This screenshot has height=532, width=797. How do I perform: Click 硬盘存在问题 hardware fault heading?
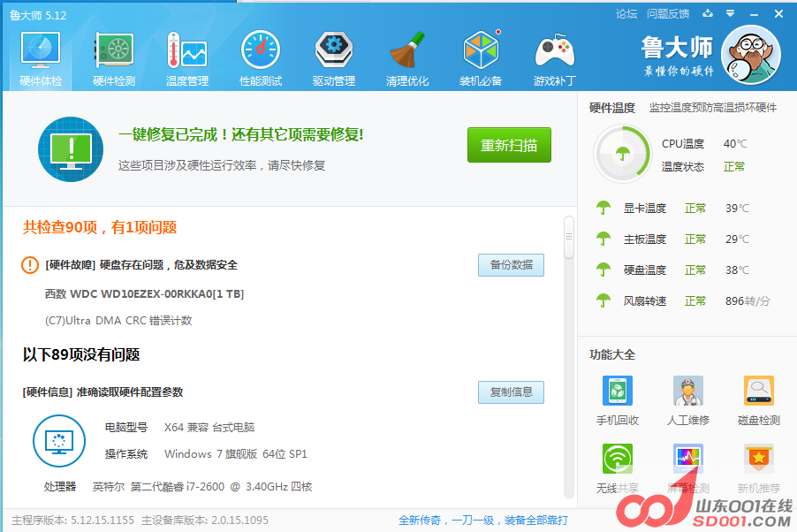tap(141, 265)
